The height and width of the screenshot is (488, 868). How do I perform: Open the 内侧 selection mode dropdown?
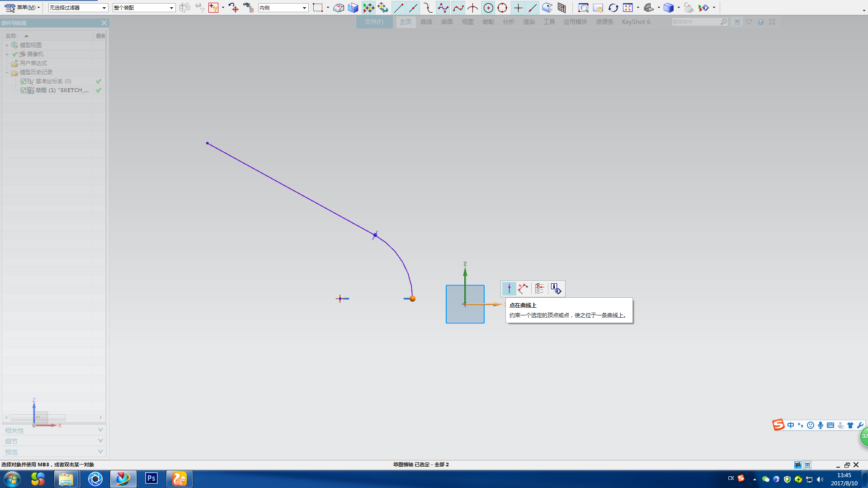pos(283,8)
